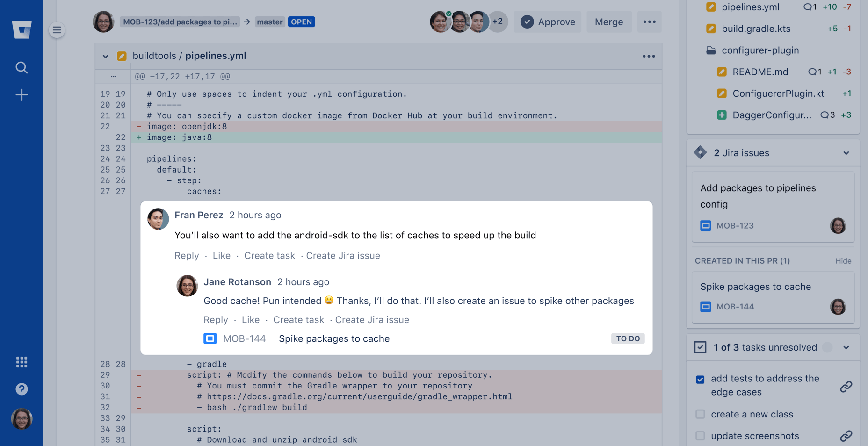Viewport: 868px width, 446px height.
Task: Collapse the 1 of 3 tasks unresolved section
Action: (x=846, y=347)
